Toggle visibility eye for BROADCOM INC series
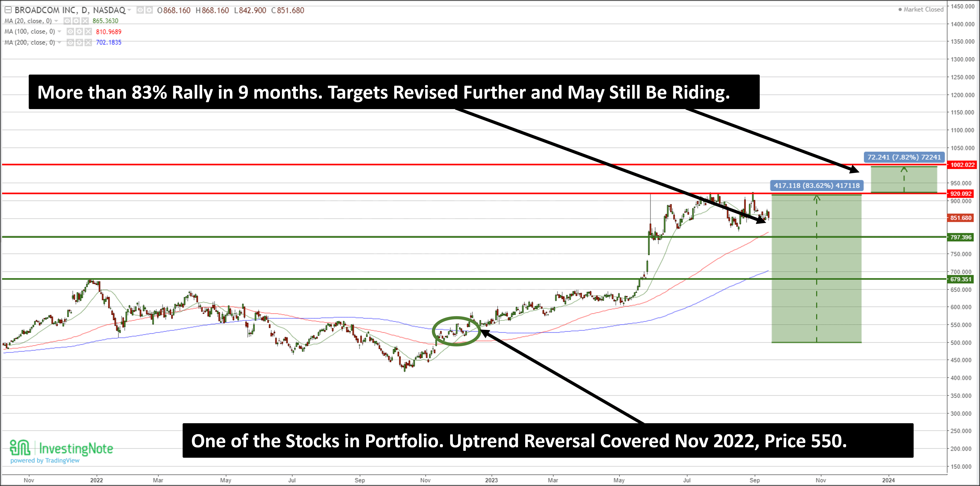 tap(140, 10)
